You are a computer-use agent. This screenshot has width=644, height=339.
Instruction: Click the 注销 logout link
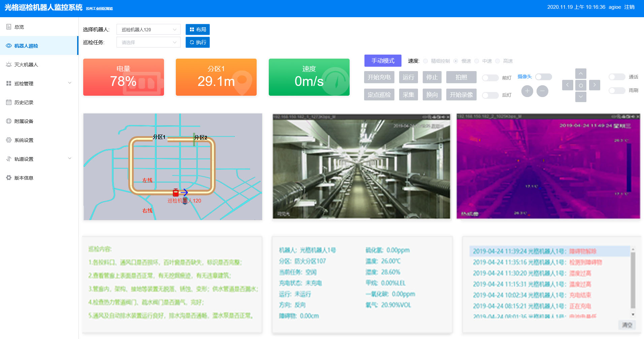629,7
